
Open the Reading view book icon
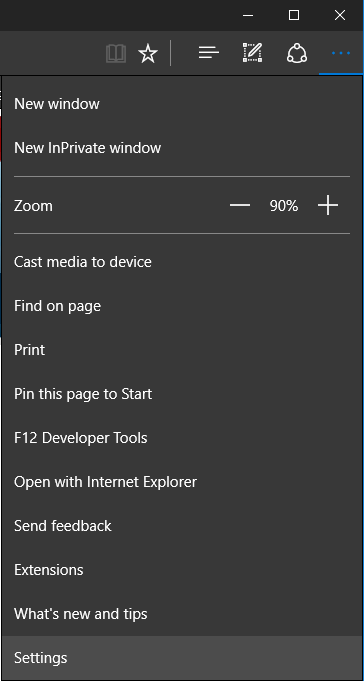point(116,53)
